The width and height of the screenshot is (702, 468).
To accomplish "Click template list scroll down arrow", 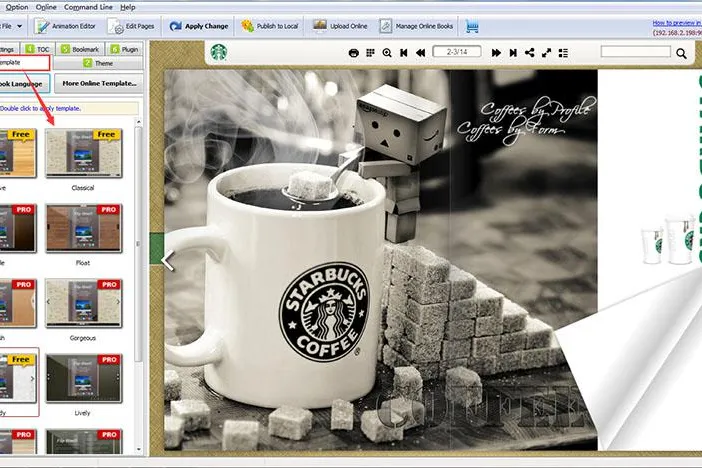I will 138,449.
